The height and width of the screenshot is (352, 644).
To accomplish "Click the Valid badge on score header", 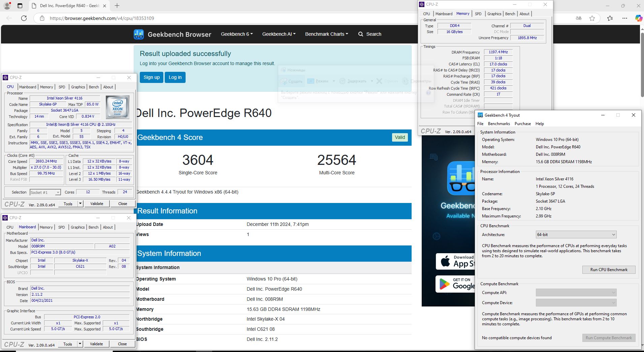I will 400,137.
